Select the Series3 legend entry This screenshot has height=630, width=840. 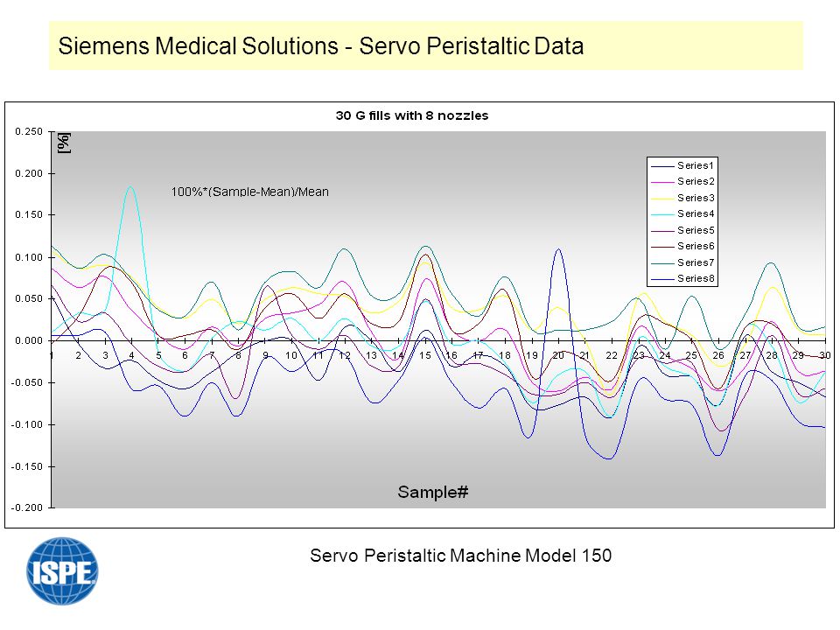click(x=682, y=198)
